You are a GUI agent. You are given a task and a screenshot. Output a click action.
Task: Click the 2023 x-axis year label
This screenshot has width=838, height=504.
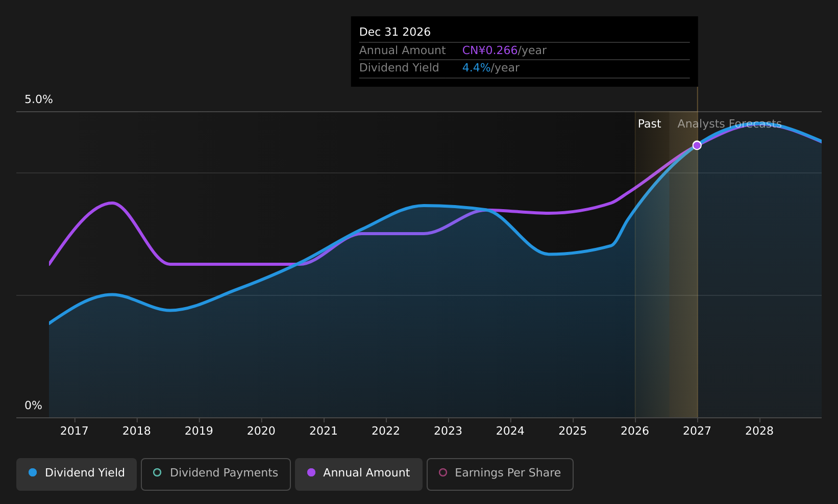tap(448, 431)
